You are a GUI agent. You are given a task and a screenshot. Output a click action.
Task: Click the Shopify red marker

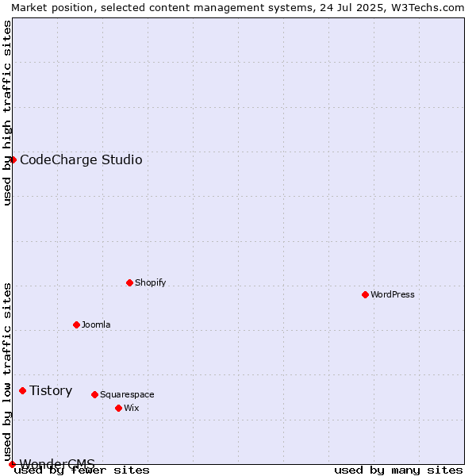pyautogui.click(x=129, y=283)
